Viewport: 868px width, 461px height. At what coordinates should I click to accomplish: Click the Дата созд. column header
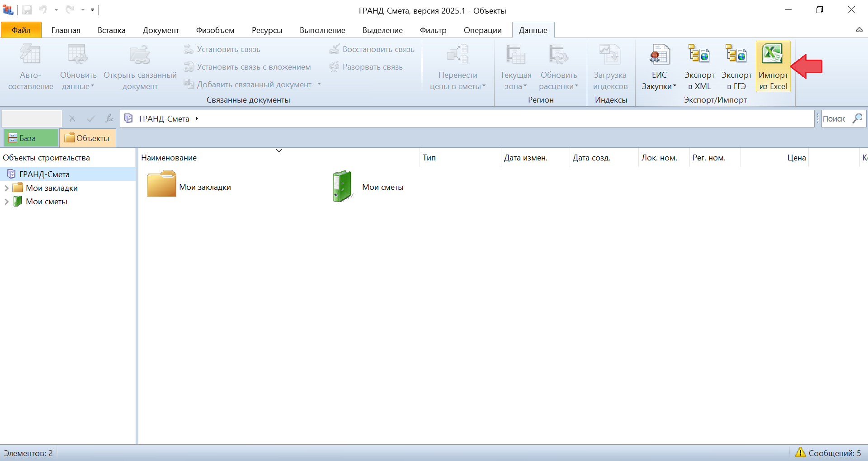tap(604, 158)
